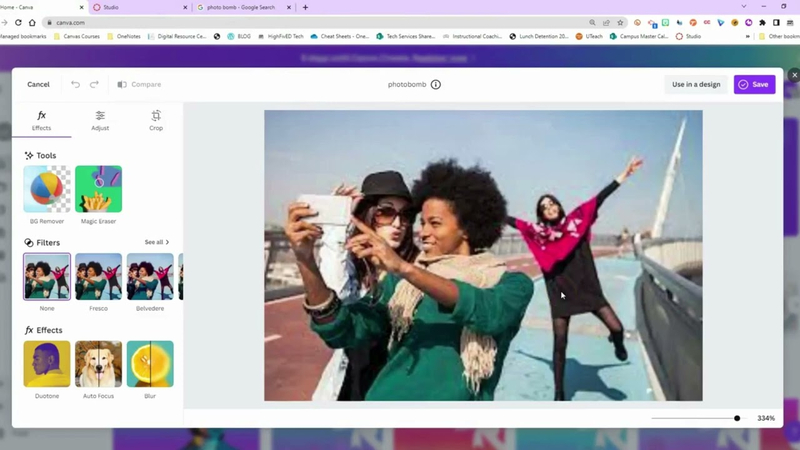Viewport: 800px width, 450px height.
Task: Open the Canvas Courses bookmark
Action: click(x=77, y=37)
